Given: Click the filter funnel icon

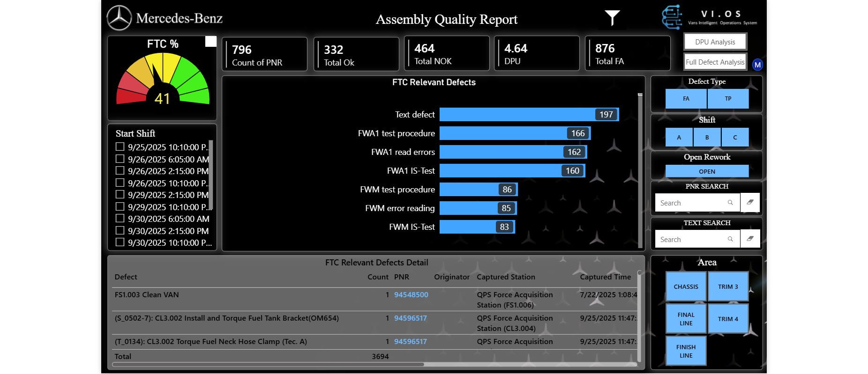Looking at the screenshot, I should pos(612,18).
